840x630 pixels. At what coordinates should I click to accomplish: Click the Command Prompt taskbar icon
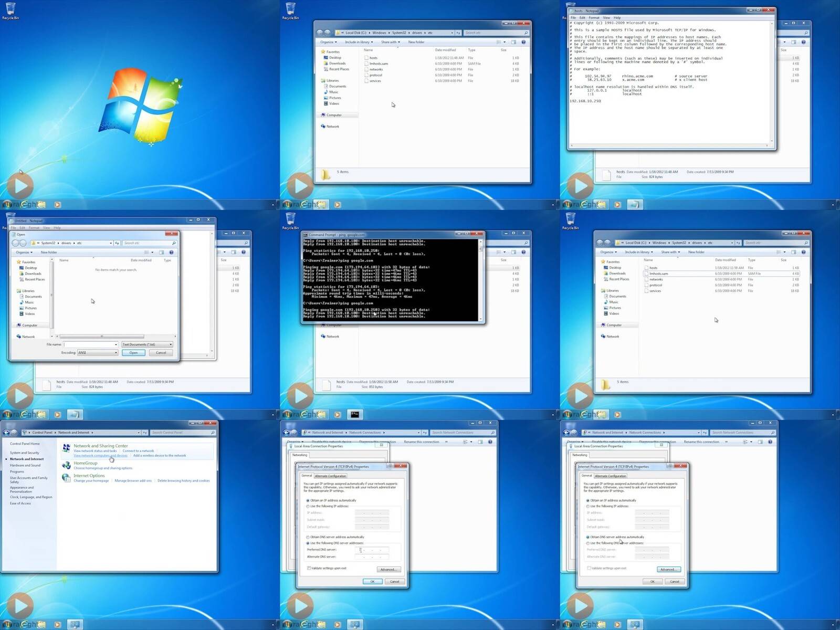pyautogui.click(x=355, y=415)
